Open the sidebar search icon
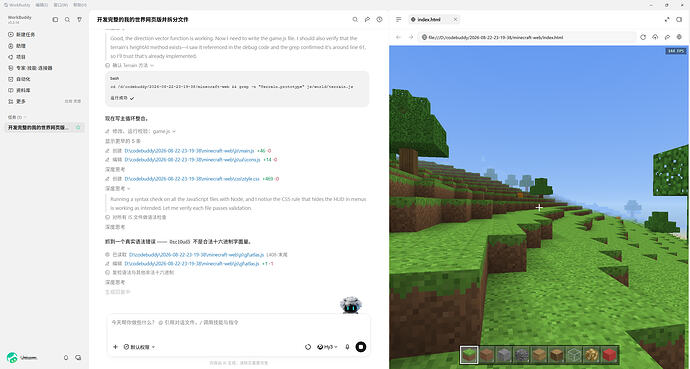Screen dimensions: 690x369 (67, 19)
